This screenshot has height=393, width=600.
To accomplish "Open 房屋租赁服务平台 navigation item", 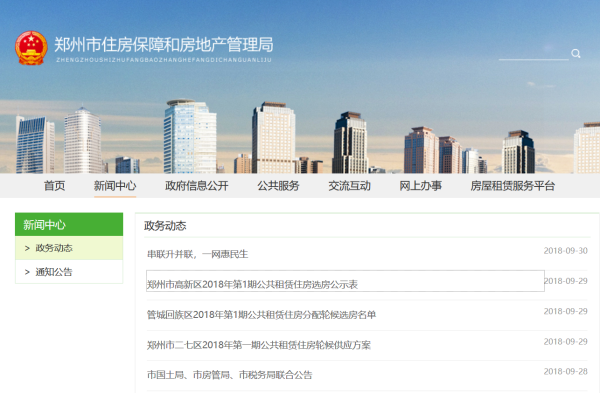I will point(513,186).
